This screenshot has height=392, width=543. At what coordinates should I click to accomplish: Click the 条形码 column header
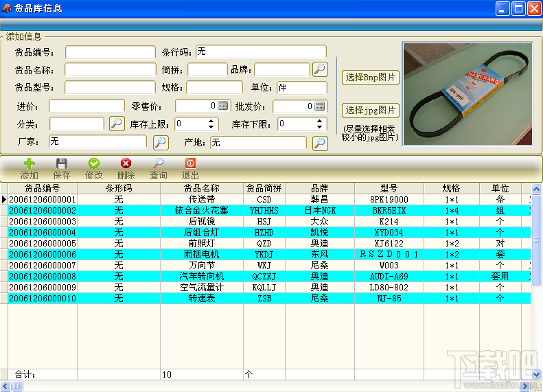pyautogui.click(x=119, y=188)
